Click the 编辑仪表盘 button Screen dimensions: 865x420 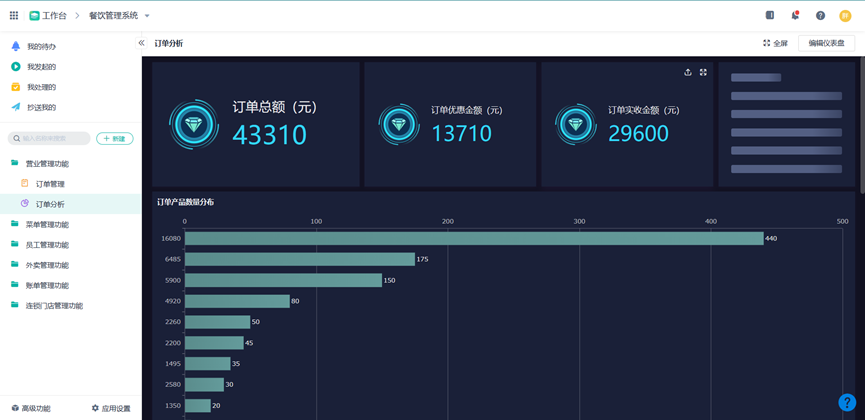[x=826, y=43]
